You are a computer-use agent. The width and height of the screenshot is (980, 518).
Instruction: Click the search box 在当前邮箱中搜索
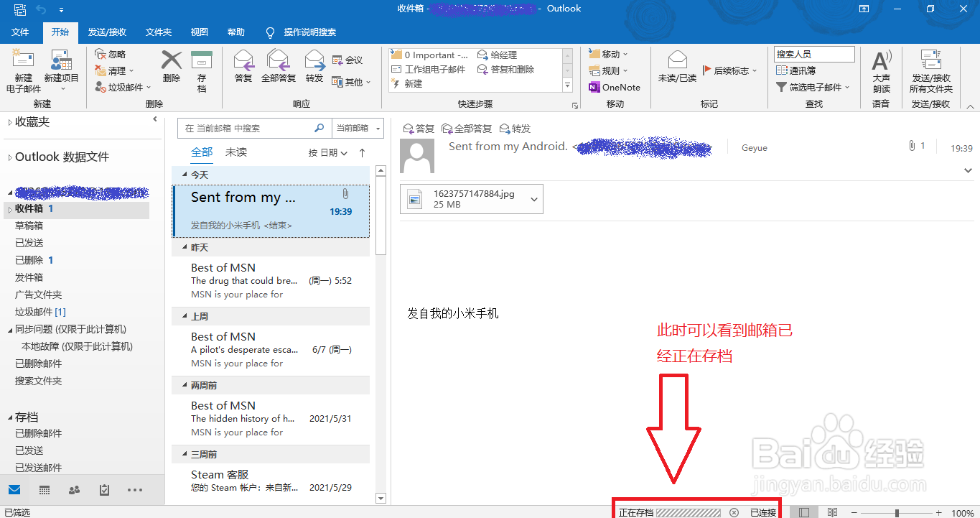pyautogui.click(x=254, y=128)
